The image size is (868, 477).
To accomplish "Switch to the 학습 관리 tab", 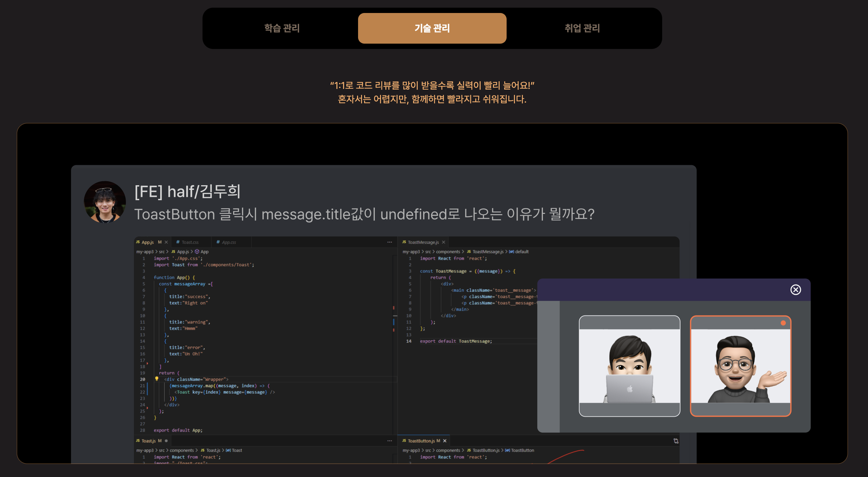I will point(282,28).
